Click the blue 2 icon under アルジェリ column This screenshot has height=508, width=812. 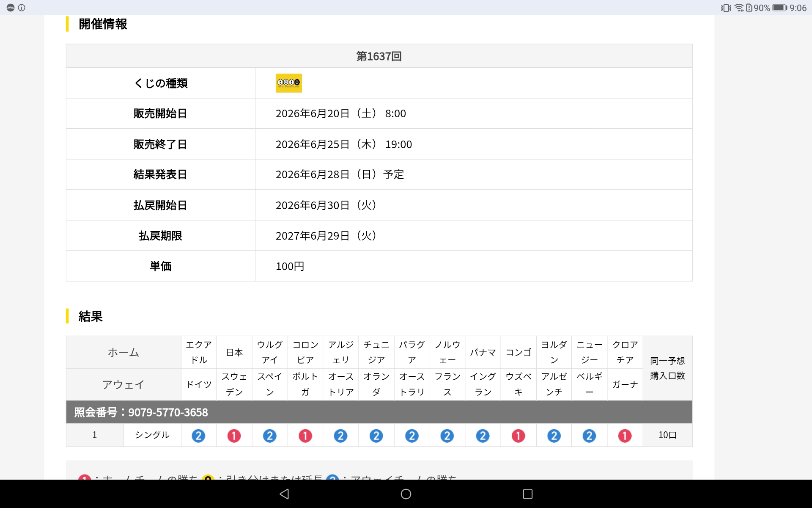pos(340,436)
